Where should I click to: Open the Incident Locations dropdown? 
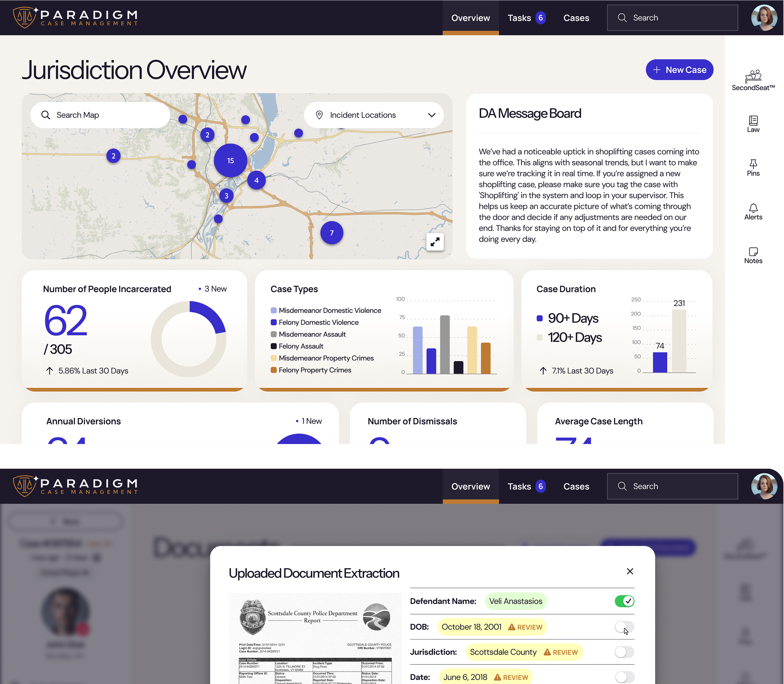(374, 115)
